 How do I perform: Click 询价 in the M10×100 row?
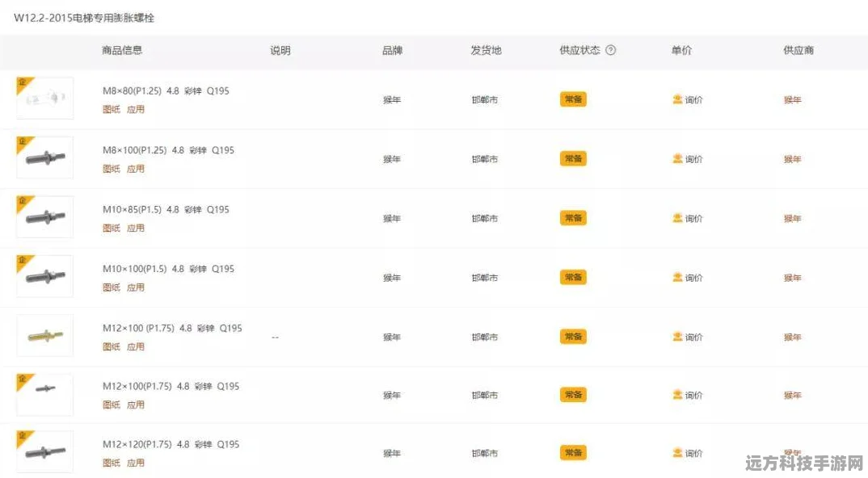(693, 278)
